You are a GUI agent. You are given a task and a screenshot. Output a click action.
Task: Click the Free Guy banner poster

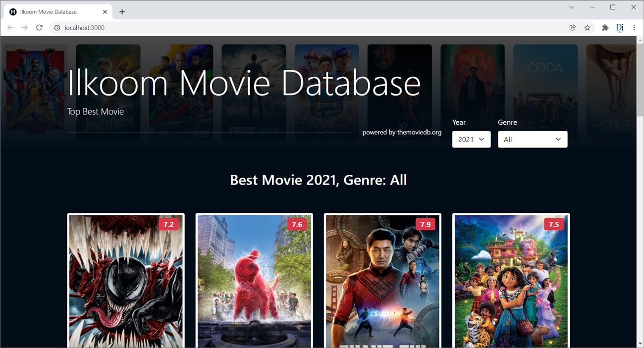254,92
